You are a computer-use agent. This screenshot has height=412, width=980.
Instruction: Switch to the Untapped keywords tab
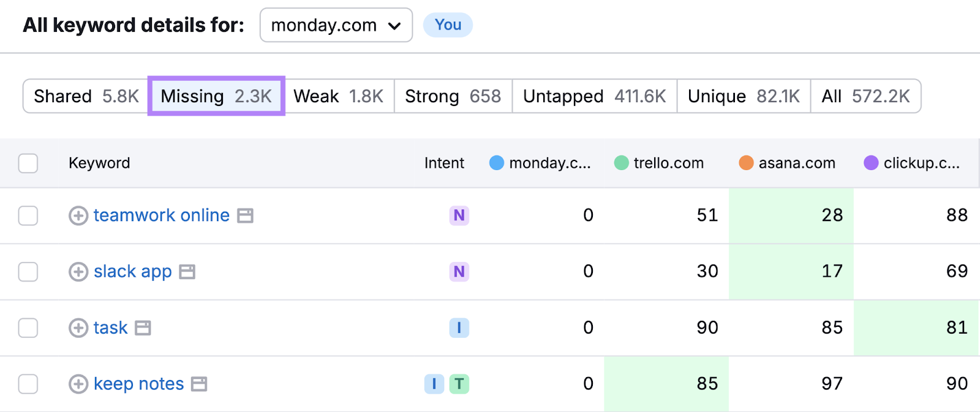[594, 96]
